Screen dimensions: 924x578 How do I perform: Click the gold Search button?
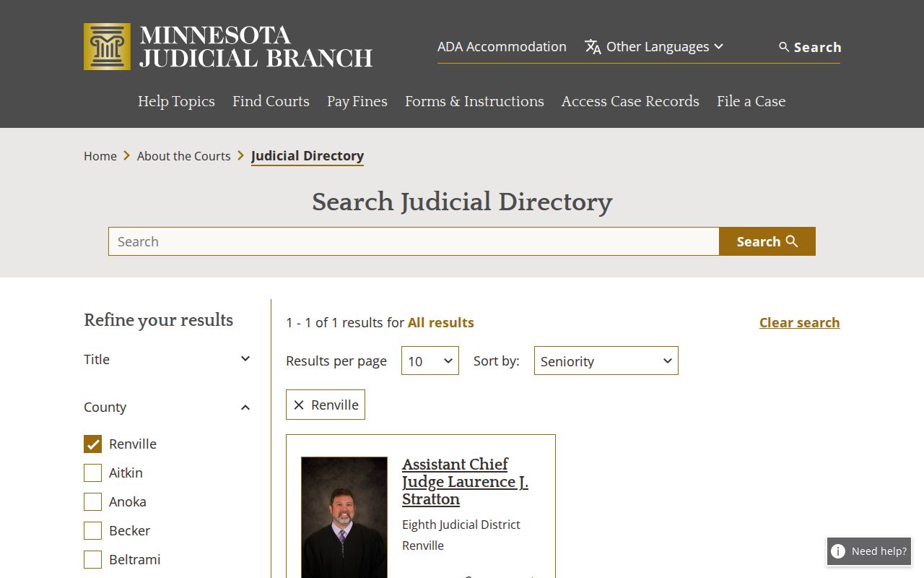[x=767, y=241]
